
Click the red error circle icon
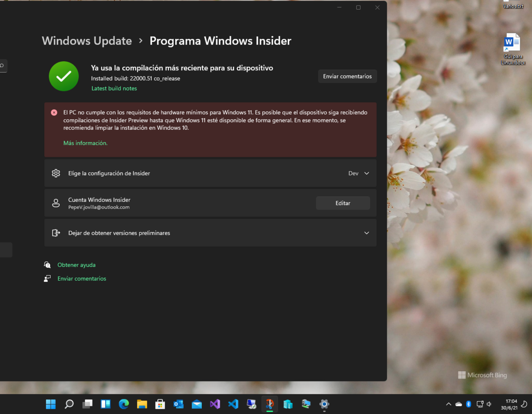pos(54,112)
